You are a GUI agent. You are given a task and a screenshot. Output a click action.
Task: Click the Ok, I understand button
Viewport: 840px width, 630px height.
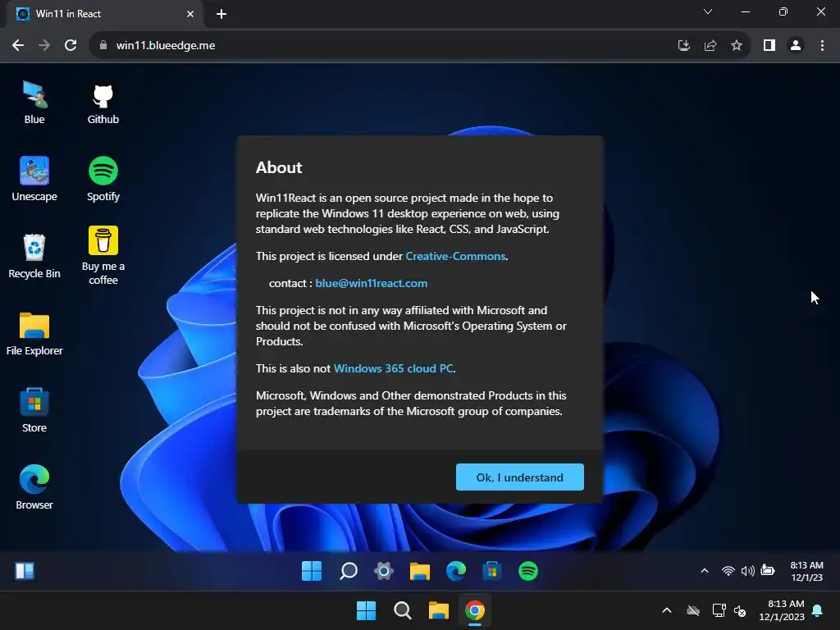click(519, 477)
